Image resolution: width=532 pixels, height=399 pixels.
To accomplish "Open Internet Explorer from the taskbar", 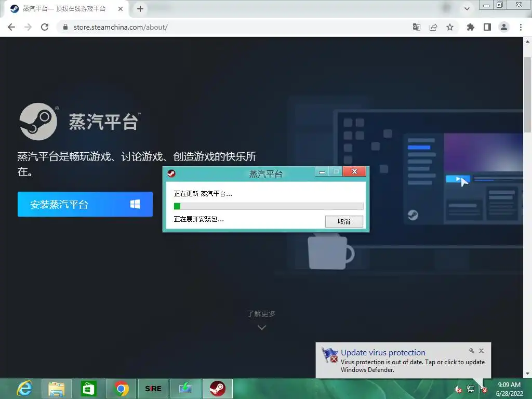I will pos(25,389).
